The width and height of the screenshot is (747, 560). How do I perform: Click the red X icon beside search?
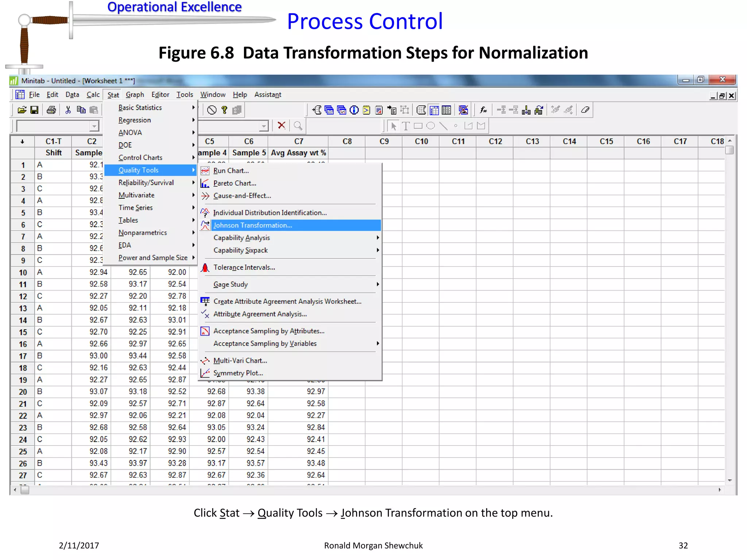(x=282, y=126)
